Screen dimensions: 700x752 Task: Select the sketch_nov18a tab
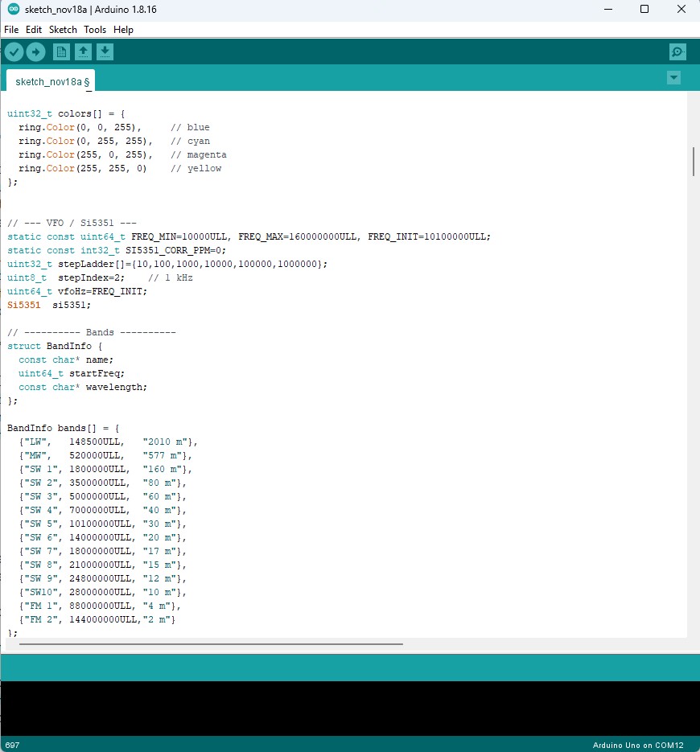pos(51,81)
